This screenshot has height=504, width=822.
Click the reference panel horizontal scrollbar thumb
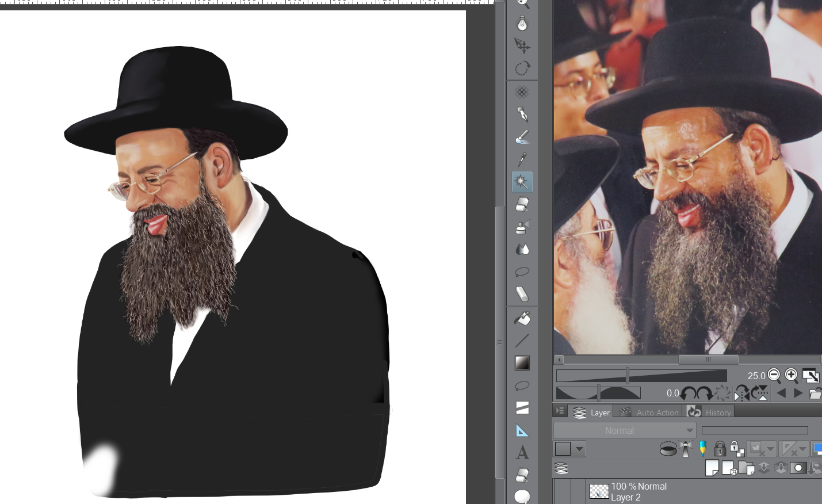(x=709, y=360)
